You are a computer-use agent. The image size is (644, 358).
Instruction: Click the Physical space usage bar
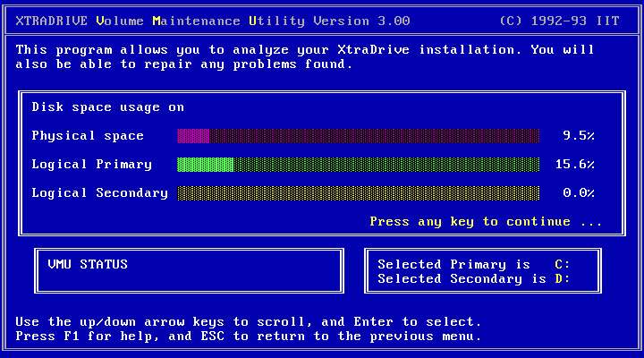coord(358,136)
